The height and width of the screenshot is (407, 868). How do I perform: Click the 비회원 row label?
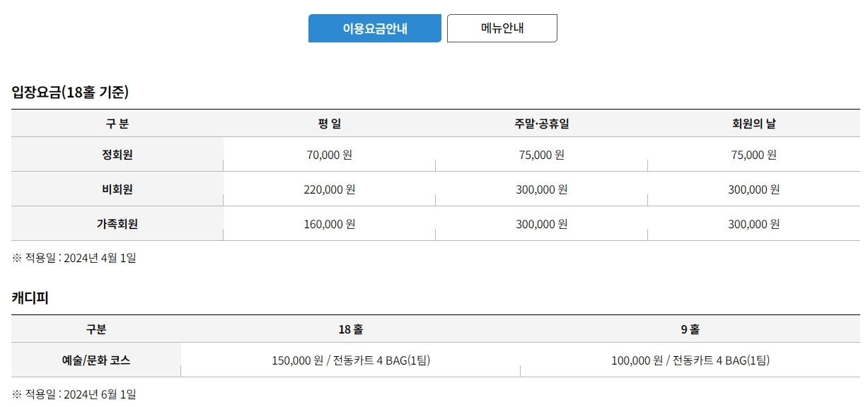tap(117, 189)
